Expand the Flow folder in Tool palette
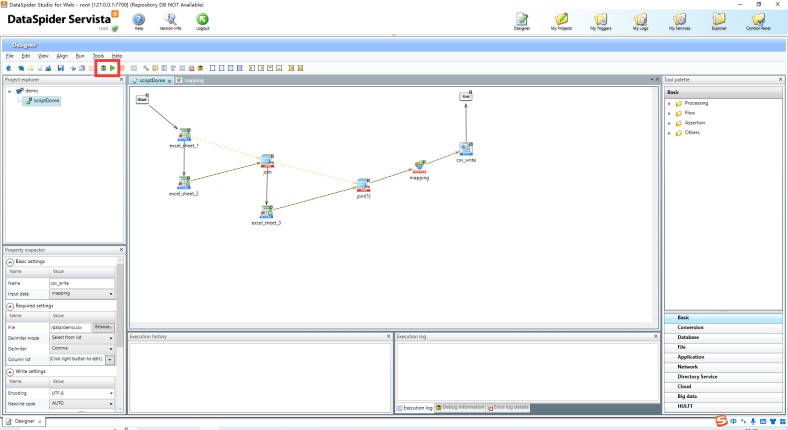Image resolution: width=788 pixels, height=430 pixels. (669, 114)
